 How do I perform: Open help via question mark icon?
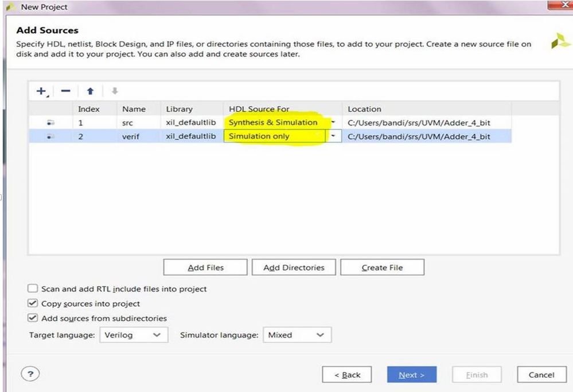pos(29,374)
